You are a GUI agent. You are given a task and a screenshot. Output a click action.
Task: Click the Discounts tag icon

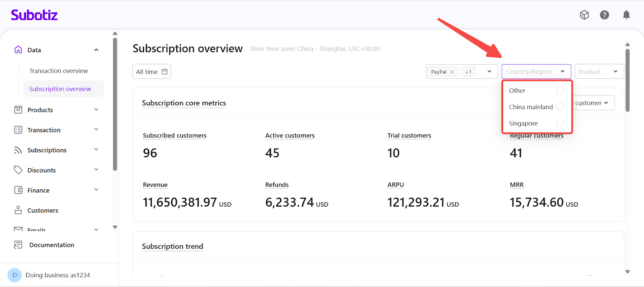pos(18,170)
